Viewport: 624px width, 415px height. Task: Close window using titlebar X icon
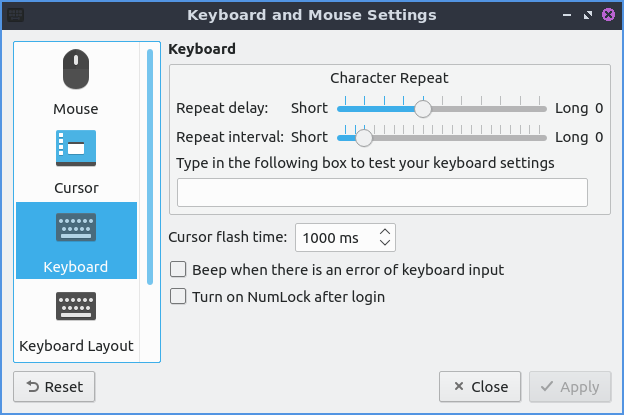pyautogui.click(x=607, y=15)
